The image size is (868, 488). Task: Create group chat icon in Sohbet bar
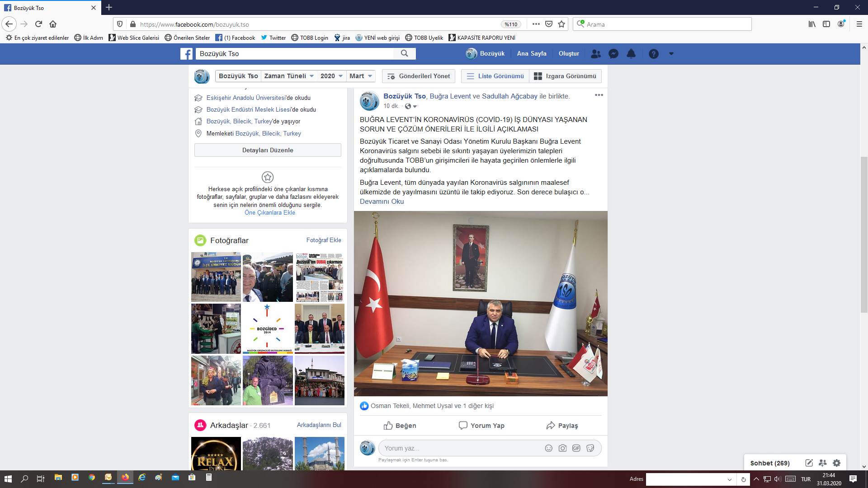pyautogui.click(x=823, y=463)
